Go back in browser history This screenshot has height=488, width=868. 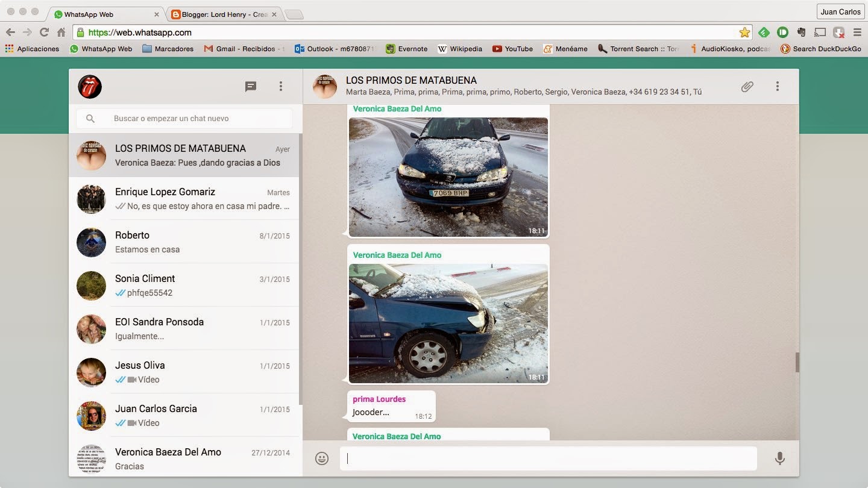click(x=10, y=33)
